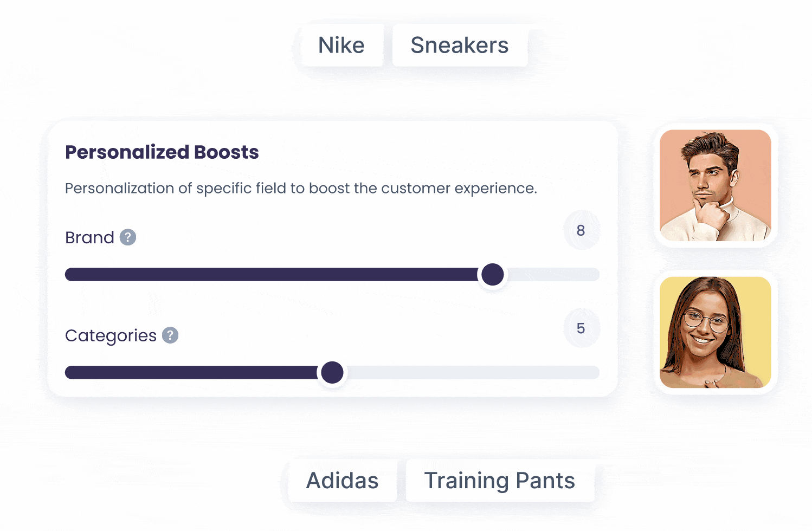Click the Brand boost value badge showing 8

(581, 230)
